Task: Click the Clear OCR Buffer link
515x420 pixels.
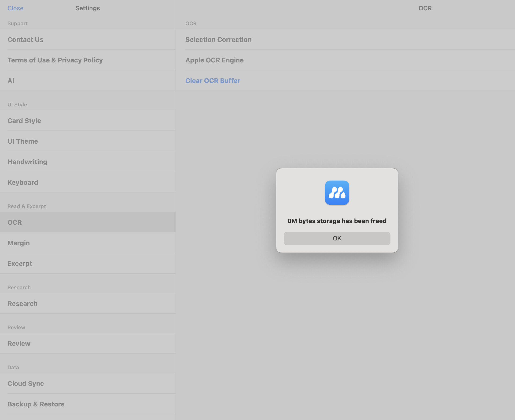Action: 213,81
